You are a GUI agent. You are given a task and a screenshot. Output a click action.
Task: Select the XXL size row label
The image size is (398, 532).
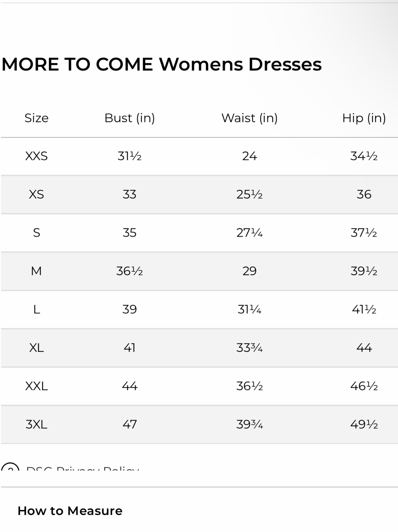[37, 386]
